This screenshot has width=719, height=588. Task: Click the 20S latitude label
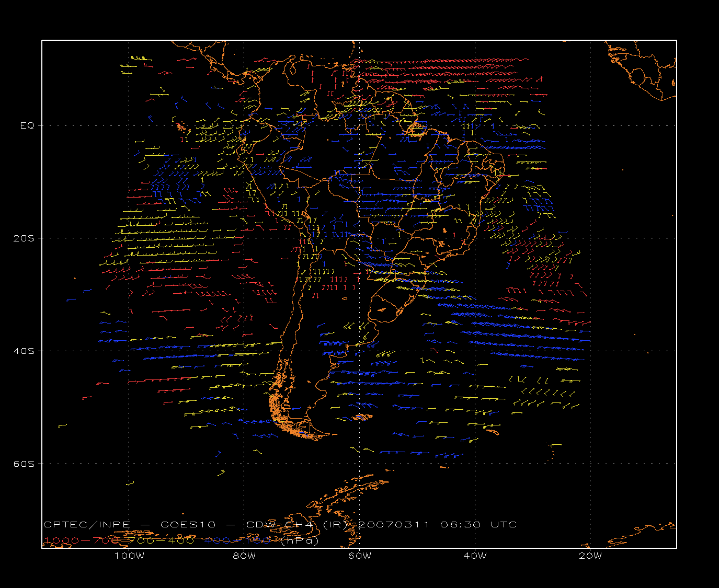[x=24, y=238]
